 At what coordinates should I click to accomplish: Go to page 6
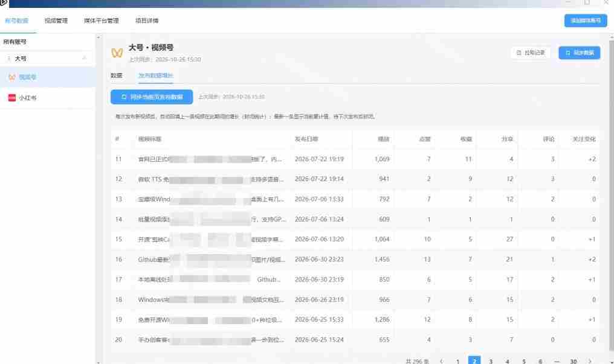(540, 361)
